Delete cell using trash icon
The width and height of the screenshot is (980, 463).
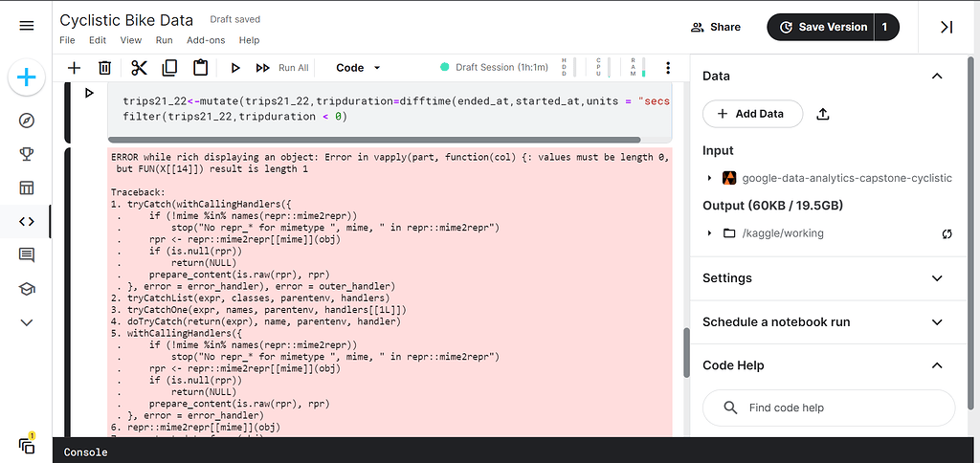tap(105, 68)
